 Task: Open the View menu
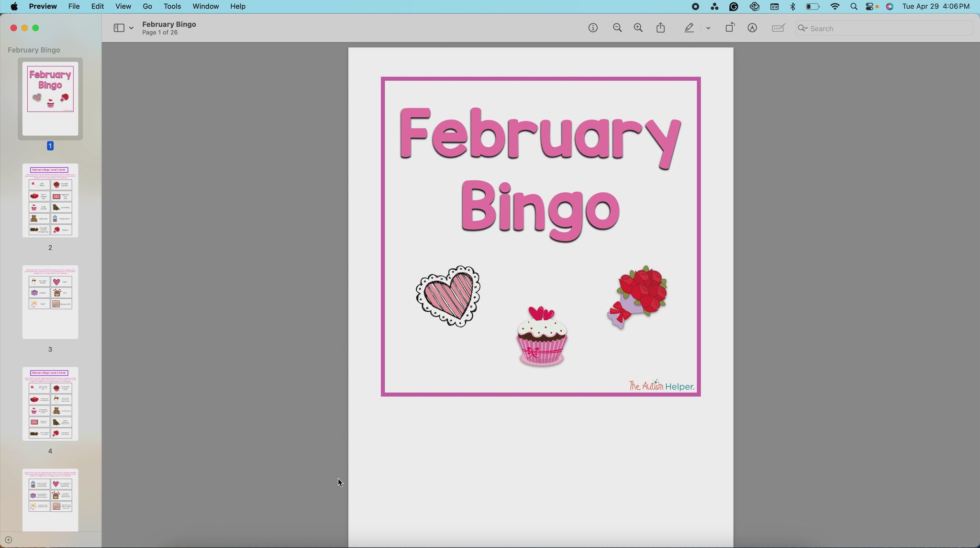click(x=123, y=6)
